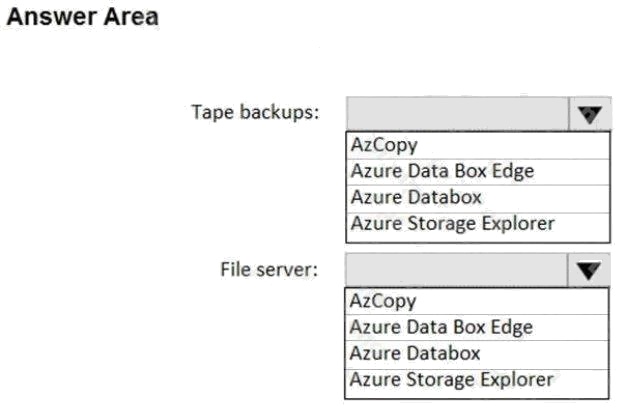Choose Azure Data Box Edge for Tape backups
625x415 pixels.
tap(478, 172)
